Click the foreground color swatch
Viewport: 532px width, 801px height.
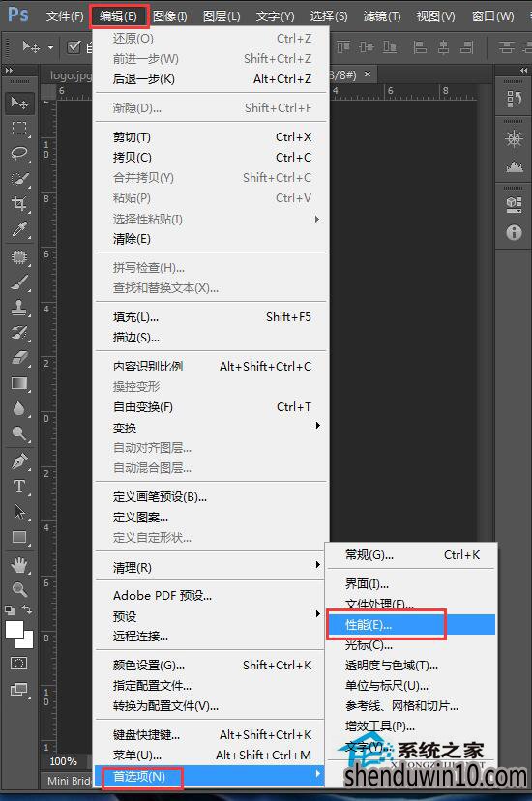[x=14, y=630]
